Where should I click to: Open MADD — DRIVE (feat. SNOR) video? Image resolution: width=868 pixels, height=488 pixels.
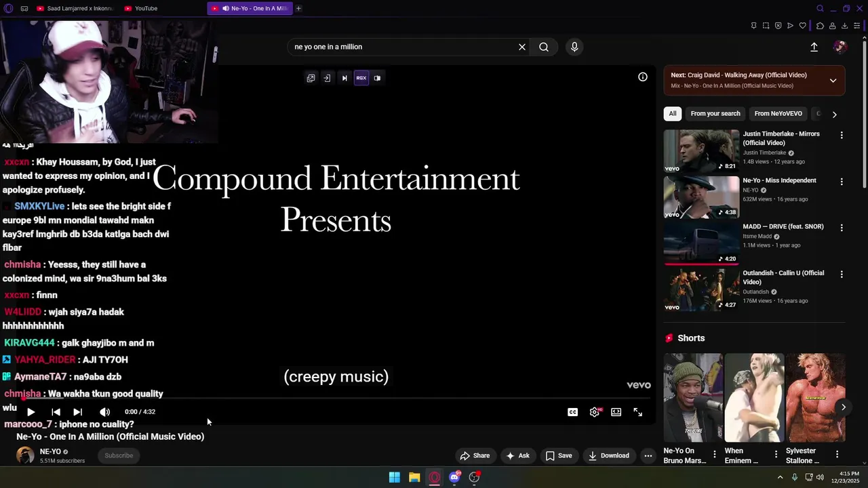click(783, 226)
